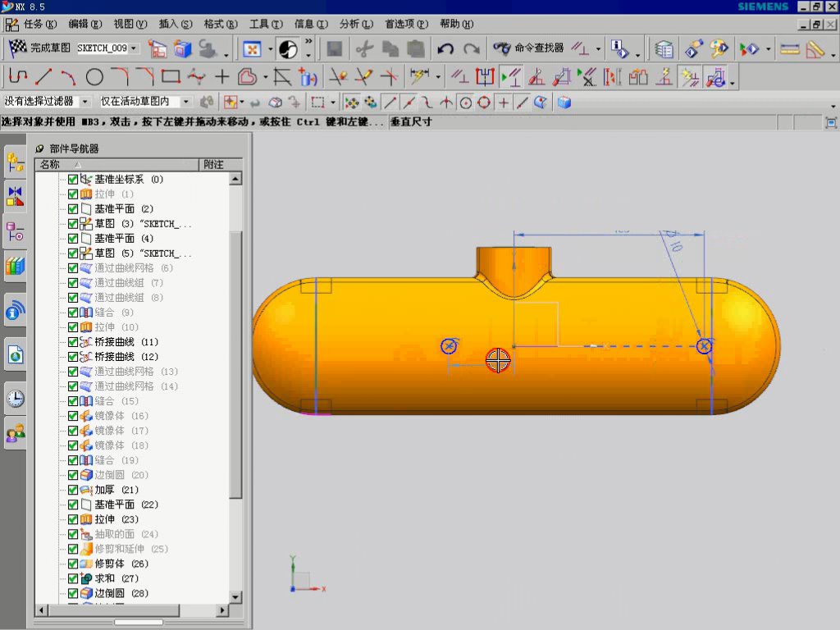The image size is (840, 630).
Task: Select the Point tool (plus sign)
Action: [x=221, y=76]
